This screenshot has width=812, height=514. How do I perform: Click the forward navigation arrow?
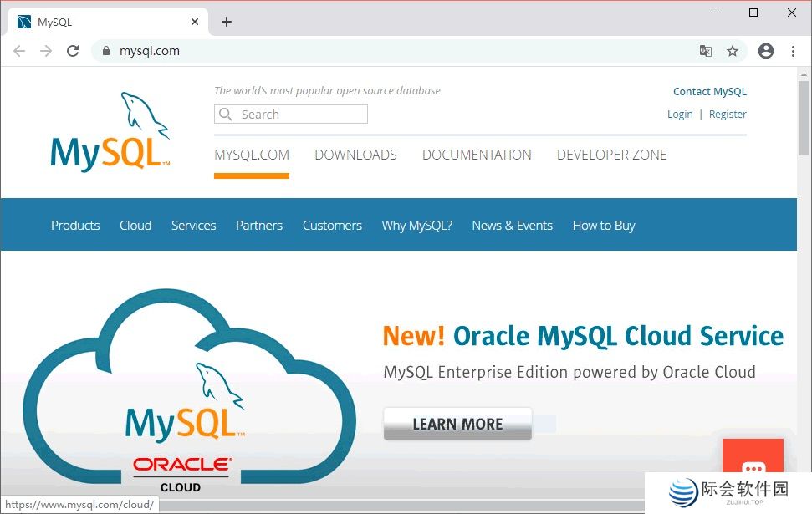46,51
